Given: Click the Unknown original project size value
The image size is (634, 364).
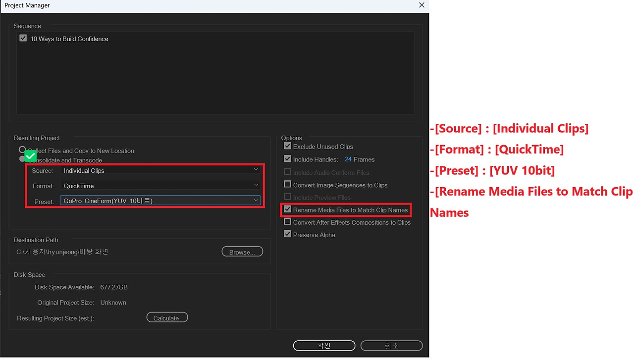Looking at the screenshot, I should (x=113, y=303).
